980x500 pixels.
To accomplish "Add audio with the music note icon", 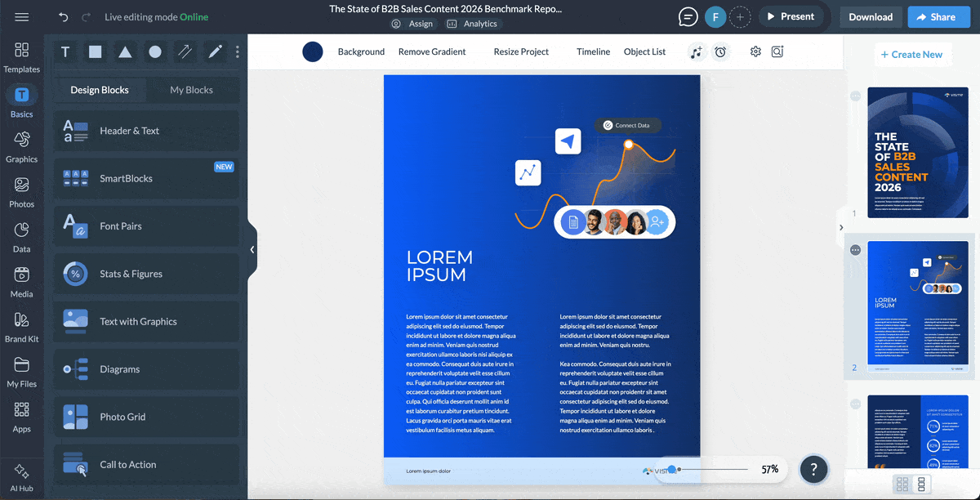I will coord(696,51).
